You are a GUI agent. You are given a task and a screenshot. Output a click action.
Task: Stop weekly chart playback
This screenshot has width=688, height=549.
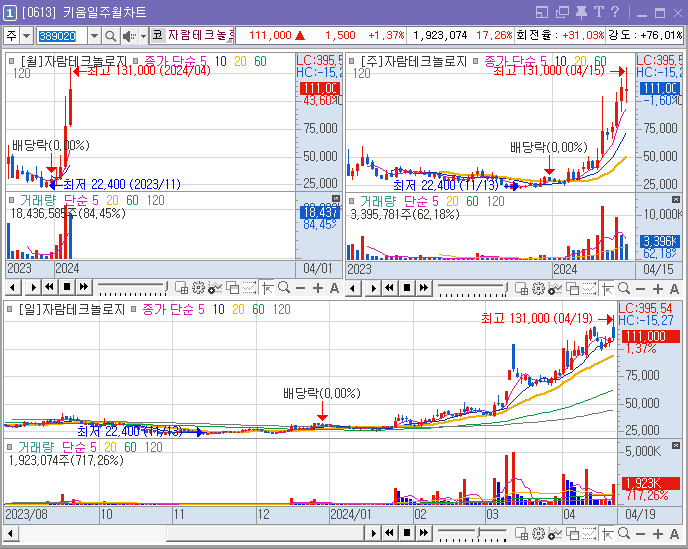407,288
